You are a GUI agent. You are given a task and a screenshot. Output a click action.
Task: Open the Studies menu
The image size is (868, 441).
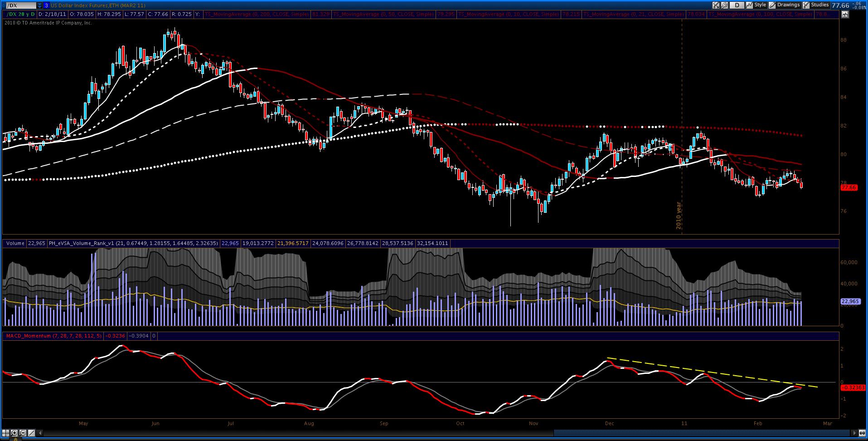pyautogui.click(x=816, y=5)
